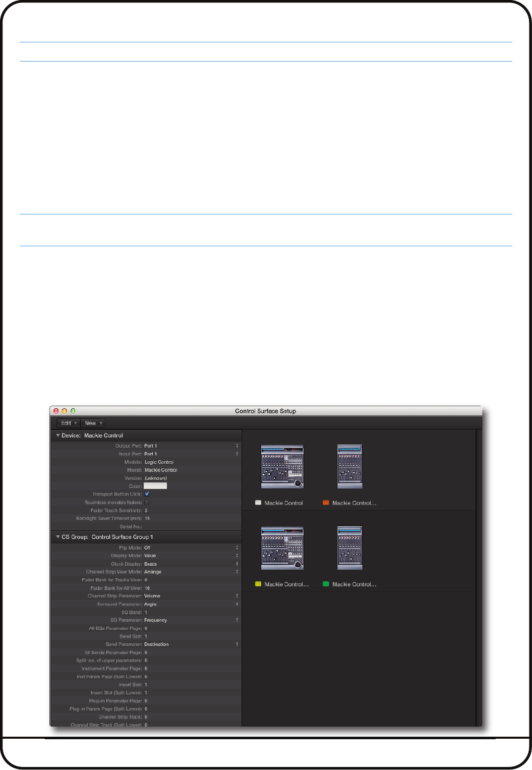Image resolution: width=532 pixels, height=770 pixels.
Task: Click the Plug-in Param Page (Split Lower) value
Action: 146,709
